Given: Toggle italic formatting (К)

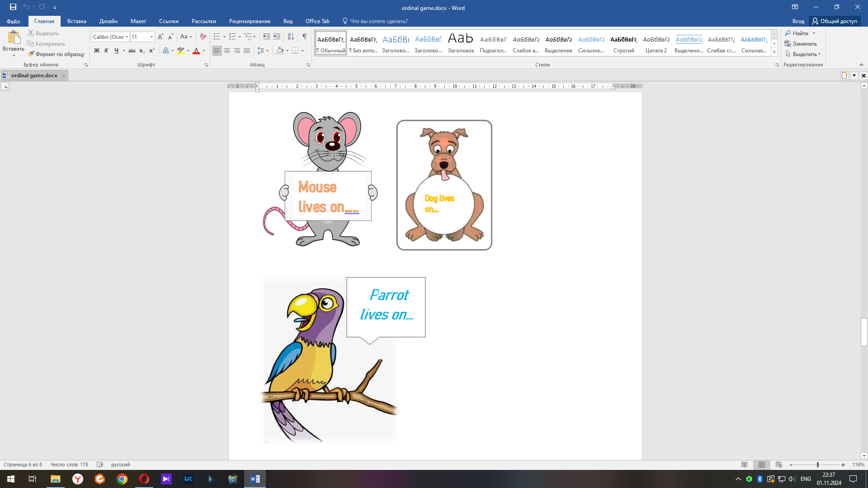Looking at the screenshot, I should click(106, 51).
